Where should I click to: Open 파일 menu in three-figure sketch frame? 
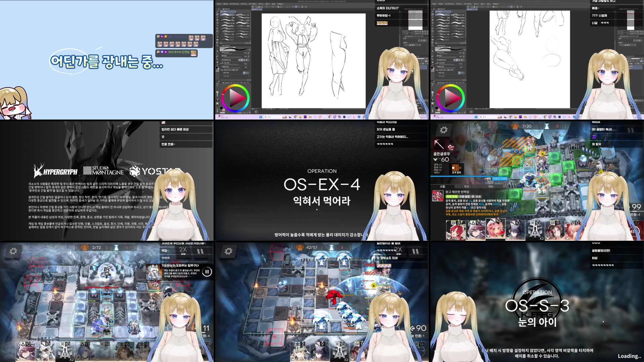[219, 4]
